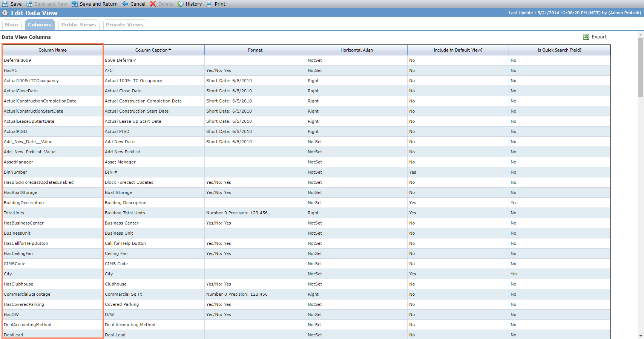The image size is (644, 339).
Task: Select the Columns tab
Action: click(x=40, y=24)
